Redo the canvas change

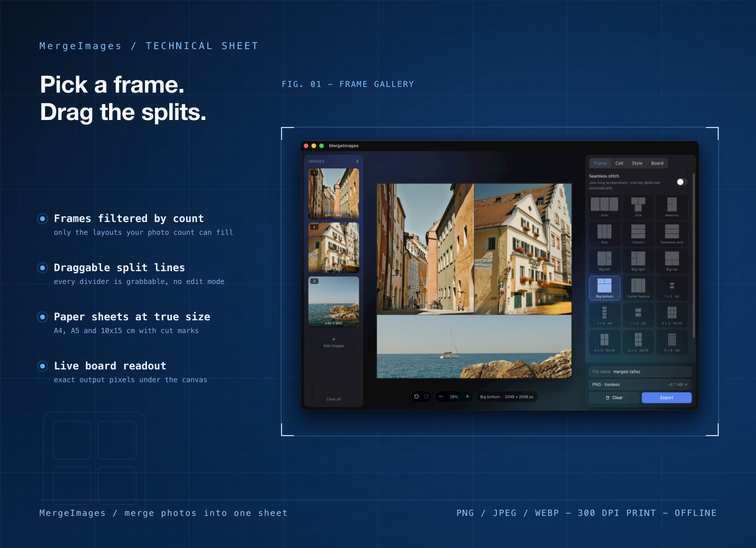tap(426, 396)
